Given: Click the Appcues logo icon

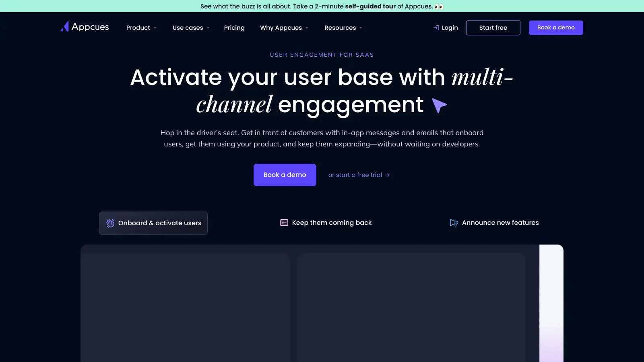Looking at the screenshot, I should coord(64,27).
